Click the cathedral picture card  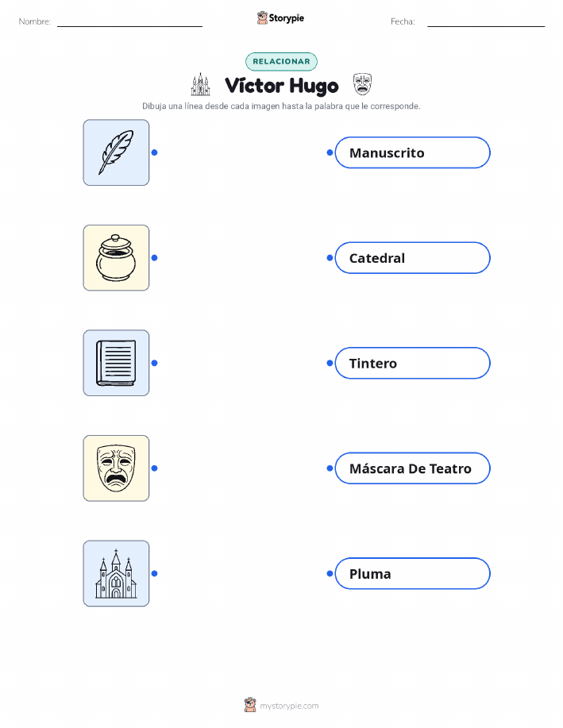pyautogui.click(x=116, y=573)
